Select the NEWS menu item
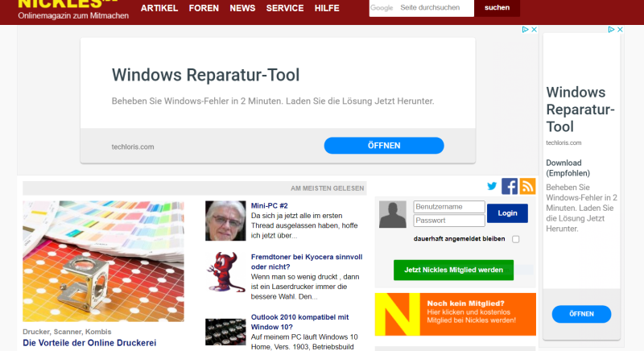 click(242, 8)
